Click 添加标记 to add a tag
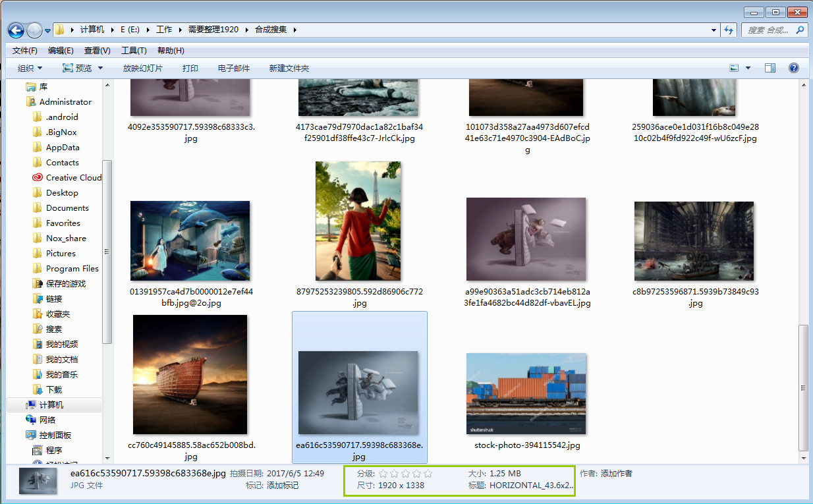Viewport: 813px width, 504px height. click(282, 486)
